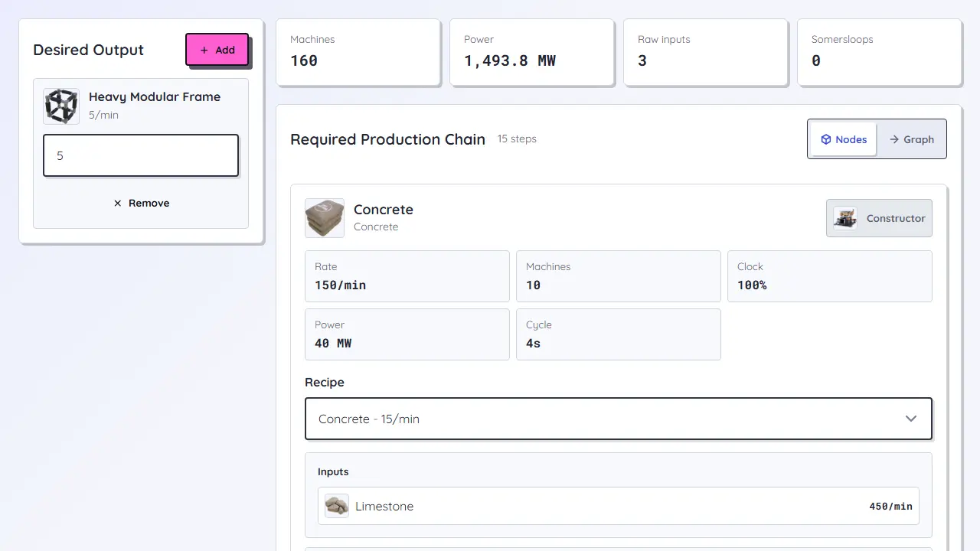
Task: Click the Somersloops summary card
Action: [879, 52]
